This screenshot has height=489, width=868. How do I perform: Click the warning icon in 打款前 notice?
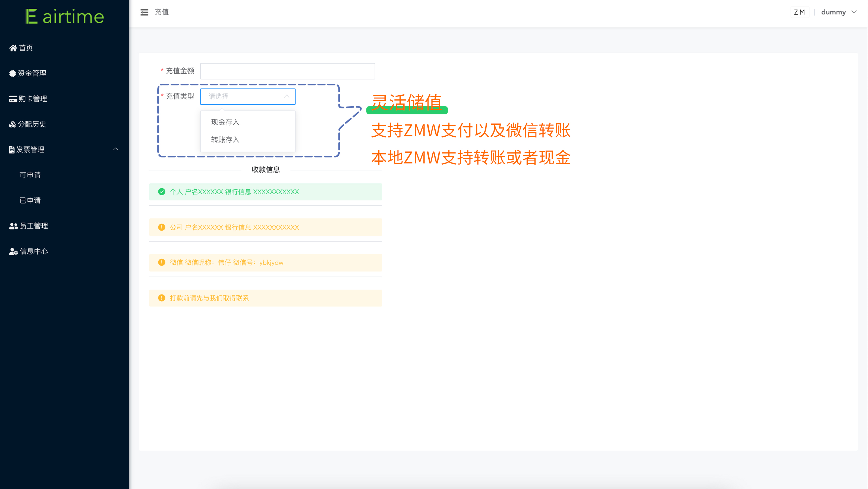(162, 298)
